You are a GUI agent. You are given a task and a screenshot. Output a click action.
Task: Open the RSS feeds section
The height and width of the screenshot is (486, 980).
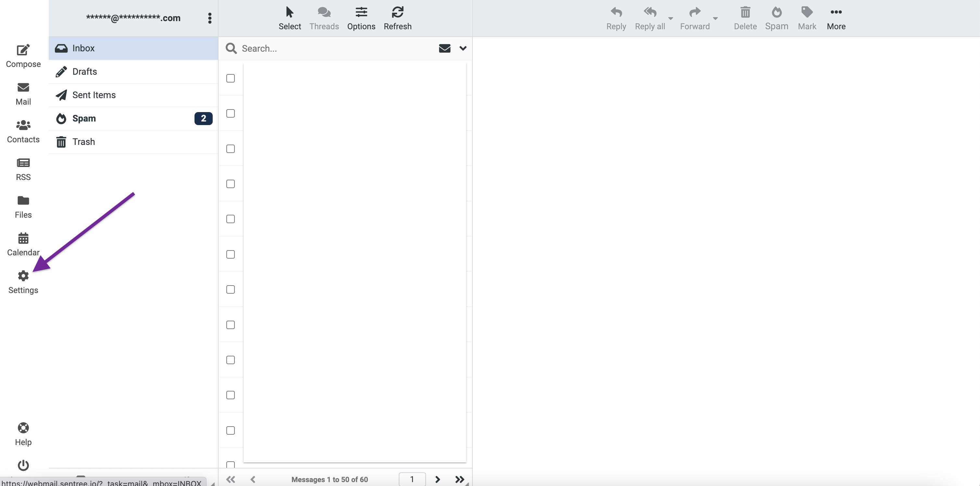coord(23,169)
